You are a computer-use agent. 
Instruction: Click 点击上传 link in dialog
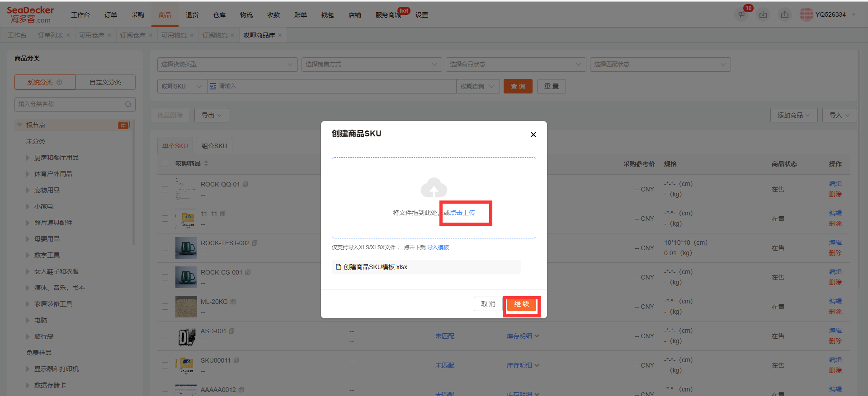pyautogui.click(x=462, y=213)
